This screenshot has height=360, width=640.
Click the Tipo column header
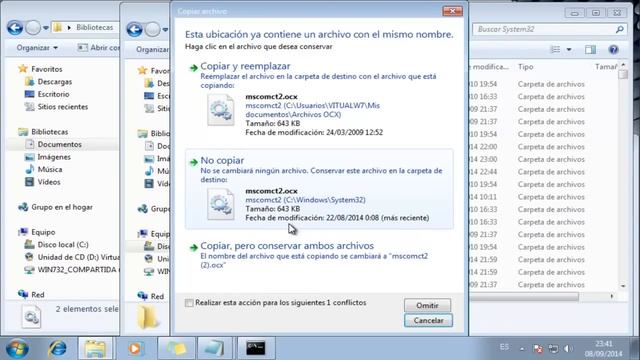tap(525, 67)
